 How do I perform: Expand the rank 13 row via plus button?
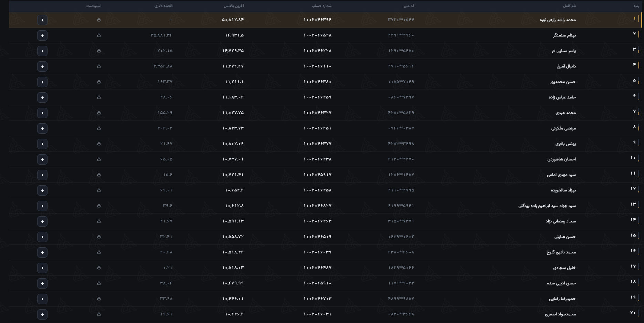[42, 206]
